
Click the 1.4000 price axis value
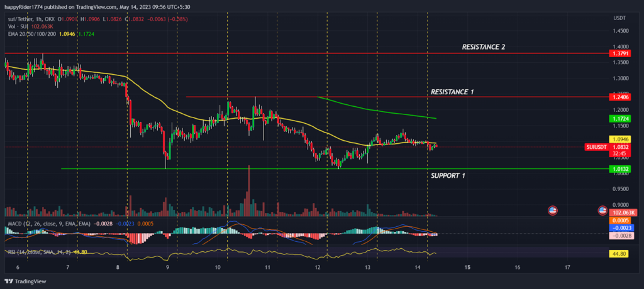coord(621,46)
